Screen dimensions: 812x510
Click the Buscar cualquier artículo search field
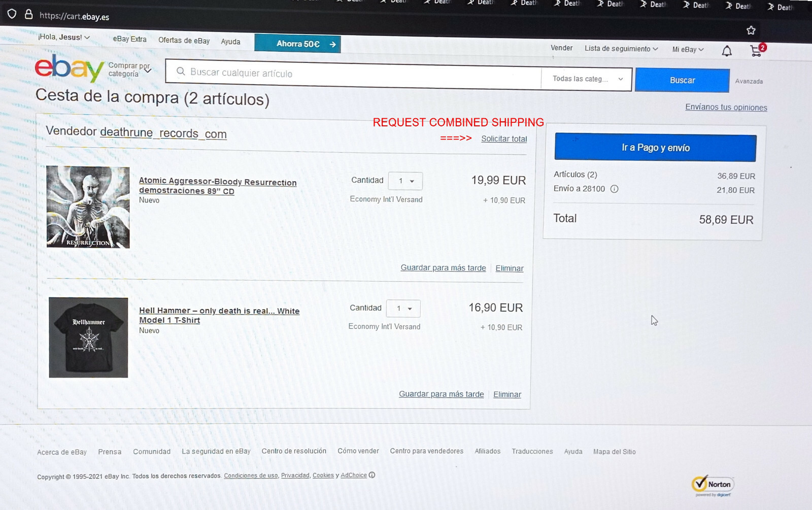(354, 74)
